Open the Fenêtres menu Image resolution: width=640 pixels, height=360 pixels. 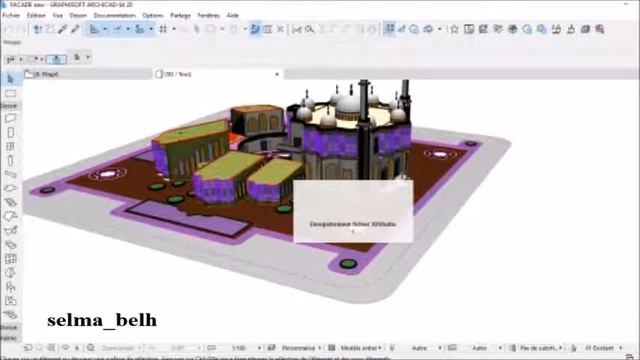tap(209, 16)
